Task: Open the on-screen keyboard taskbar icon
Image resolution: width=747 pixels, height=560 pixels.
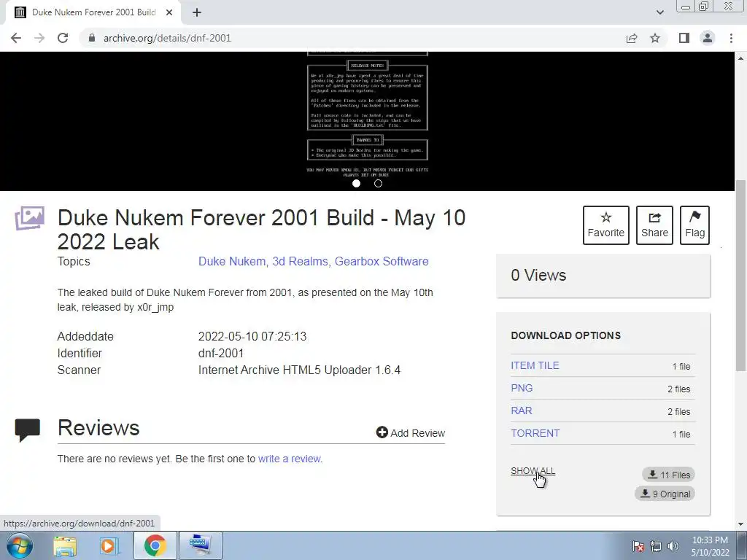Action: [200, 545]
